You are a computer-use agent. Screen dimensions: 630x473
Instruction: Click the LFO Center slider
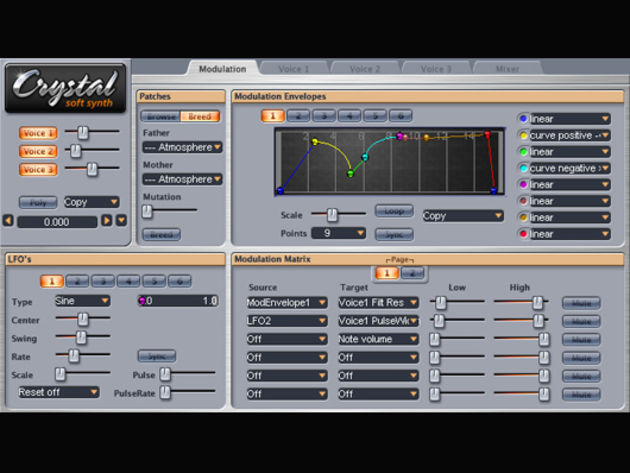[83, 319]
